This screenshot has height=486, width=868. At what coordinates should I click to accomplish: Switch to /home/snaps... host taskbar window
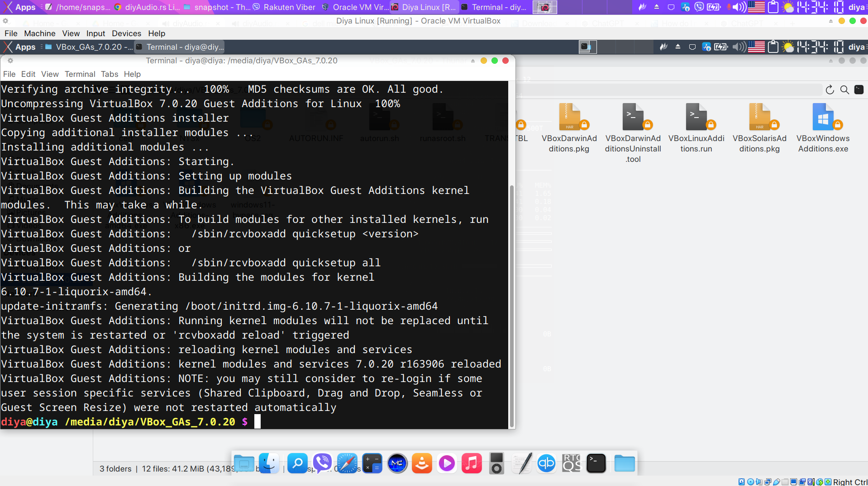point(78,7)
